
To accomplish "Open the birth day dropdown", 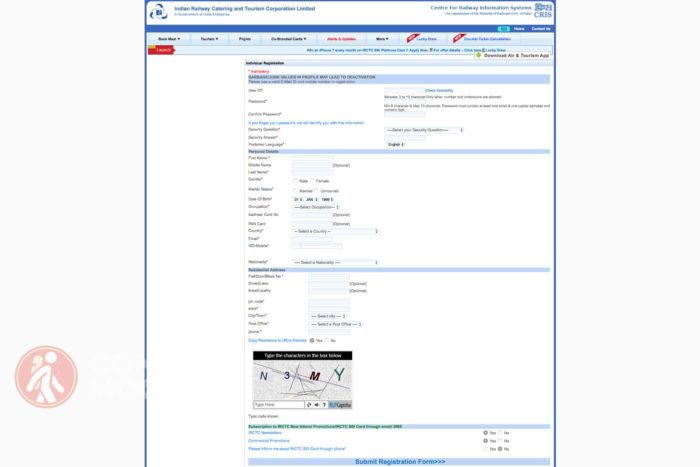I will (x=298, y=200).
